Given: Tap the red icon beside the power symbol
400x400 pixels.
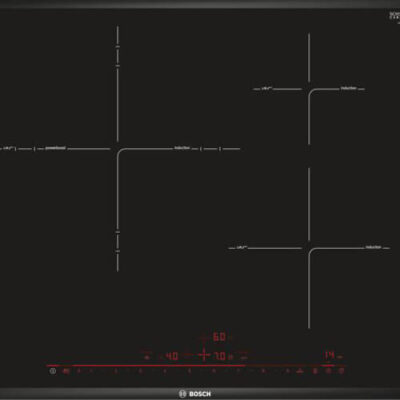Looking at the screenshot, I should click(x=66, y=371).
